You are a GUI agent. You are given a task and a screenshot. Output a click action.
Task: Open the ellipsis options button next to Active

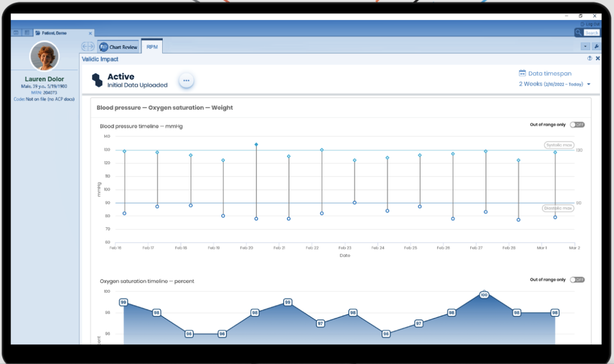187,80
